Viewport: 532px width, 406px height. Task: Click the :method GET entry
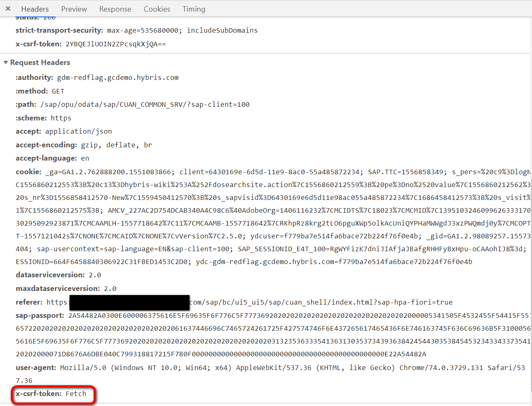[x=40, y=91]
